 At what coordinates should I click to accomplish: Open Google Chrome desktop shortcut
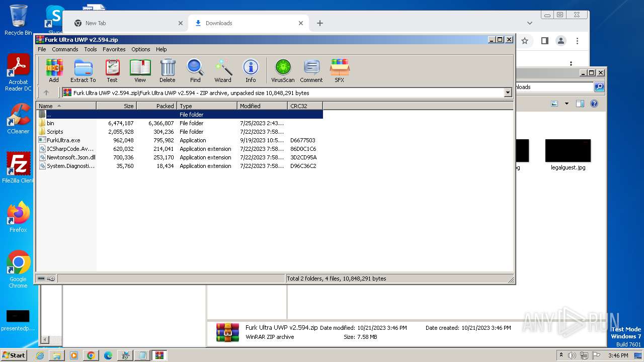point(18,269)
